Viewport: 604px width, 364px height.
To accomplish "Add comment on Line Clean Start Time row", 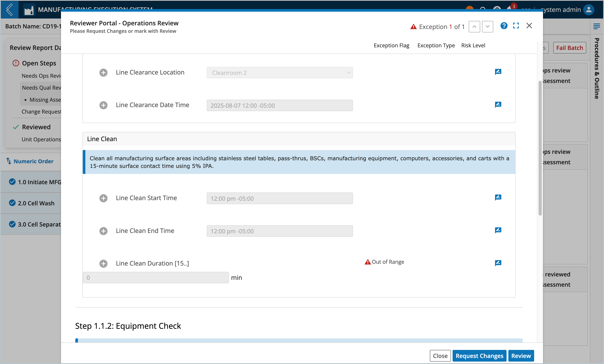I will pos(498,198).
